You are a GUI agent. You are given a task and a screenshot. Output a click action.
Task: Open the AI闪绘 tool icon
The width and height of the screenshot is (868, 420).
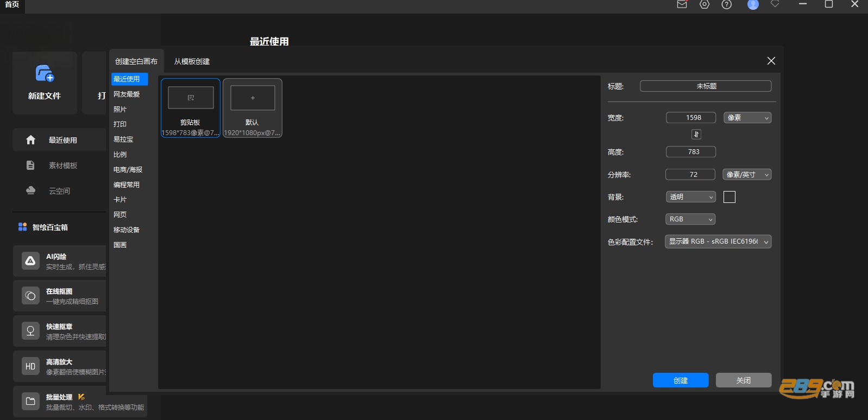(x=30, y=261)
